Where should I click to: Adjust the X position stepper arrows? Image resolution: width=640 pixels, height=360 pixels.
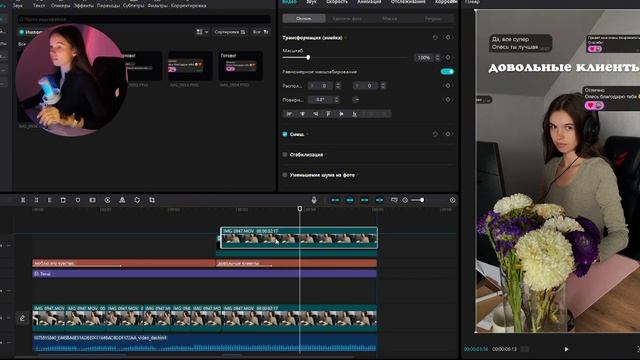(x=338, y=86)
